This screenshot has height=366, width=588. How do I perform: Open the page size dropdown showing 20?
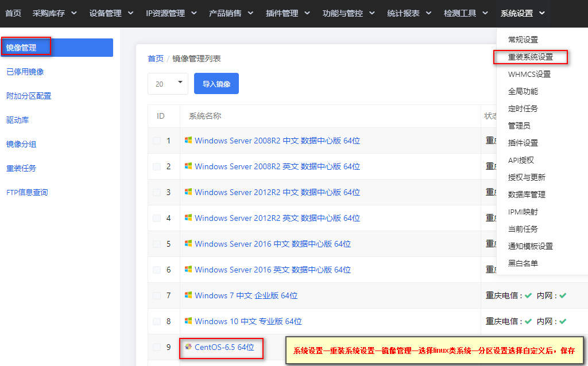168,84
